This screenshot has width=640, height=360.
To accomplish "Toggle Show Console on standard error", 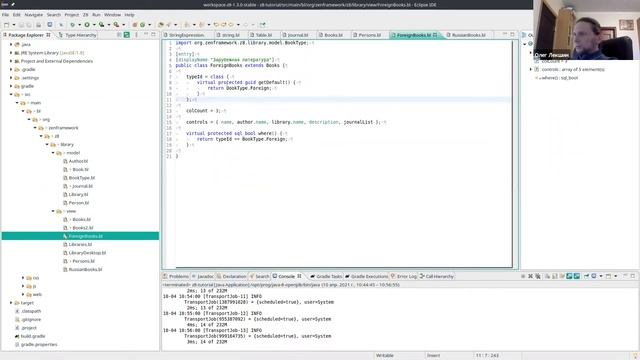I will tap(577, 276).
